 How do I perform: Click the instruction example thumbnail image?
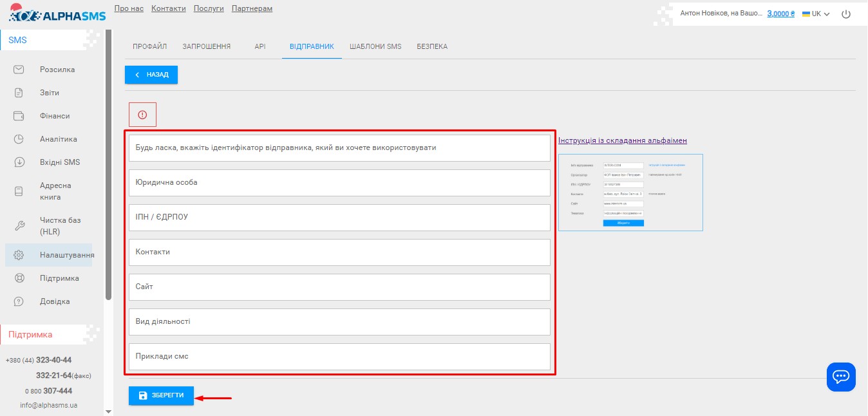click(x=630, y=193)
